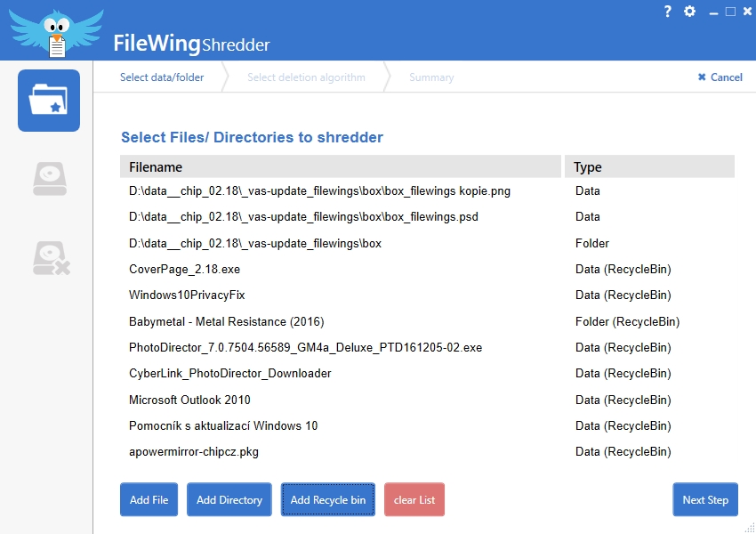Click the Type cell of box_filewings kopie.png
The image size is (756, 534).
click(587, 191)
